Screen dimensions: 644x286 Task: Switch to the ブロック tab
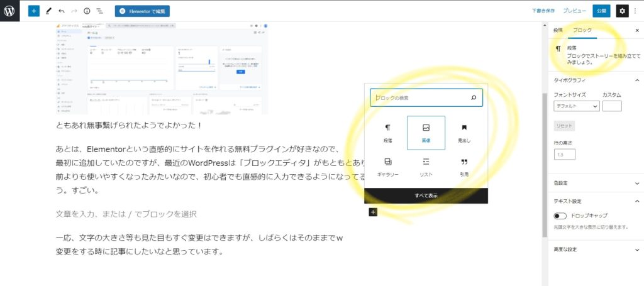[x=582, y=30]
